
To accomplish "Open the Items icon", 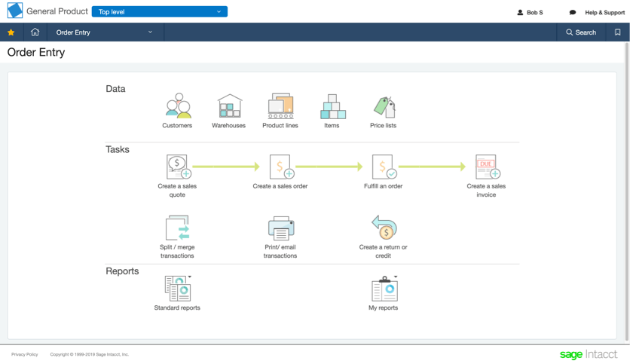I will coord(332,107).
